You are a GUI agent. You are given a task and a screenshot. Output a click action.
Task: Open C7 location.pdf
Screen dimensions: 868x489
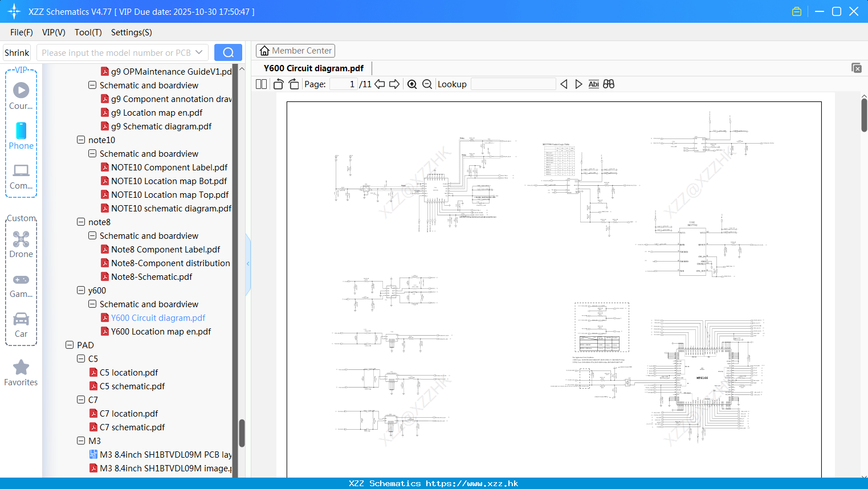[x=129, y=413]
